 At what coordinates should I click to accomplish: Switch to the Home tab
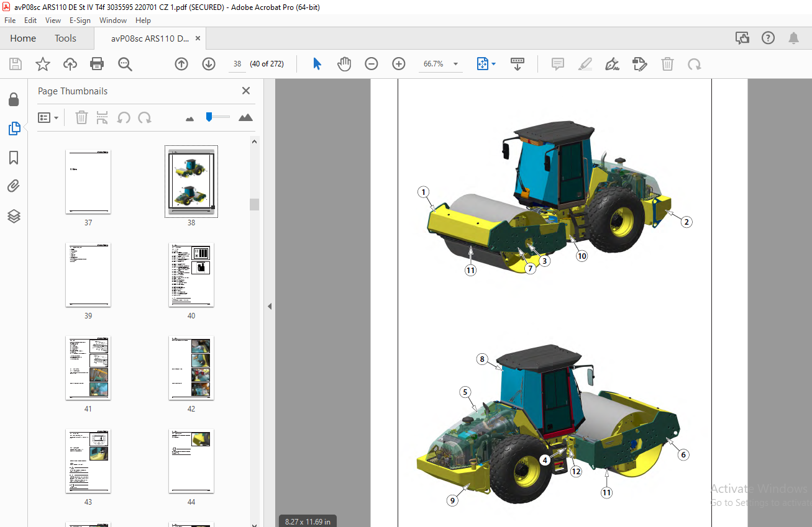click(x=23, y=38)
